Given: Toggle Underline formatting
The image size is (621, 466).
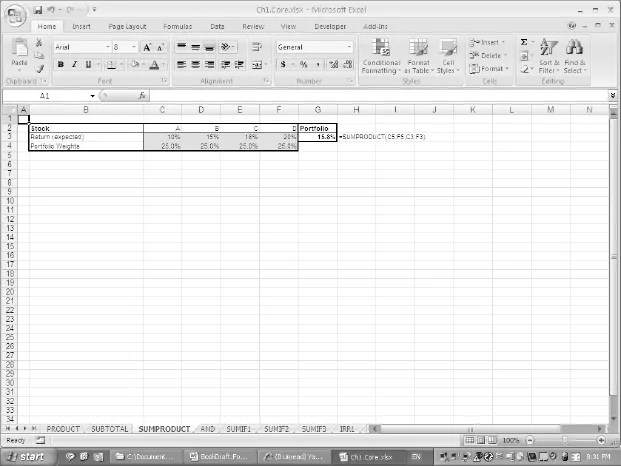Looking at the screenshot, I should pyautogui.click(x=88, y=65).
